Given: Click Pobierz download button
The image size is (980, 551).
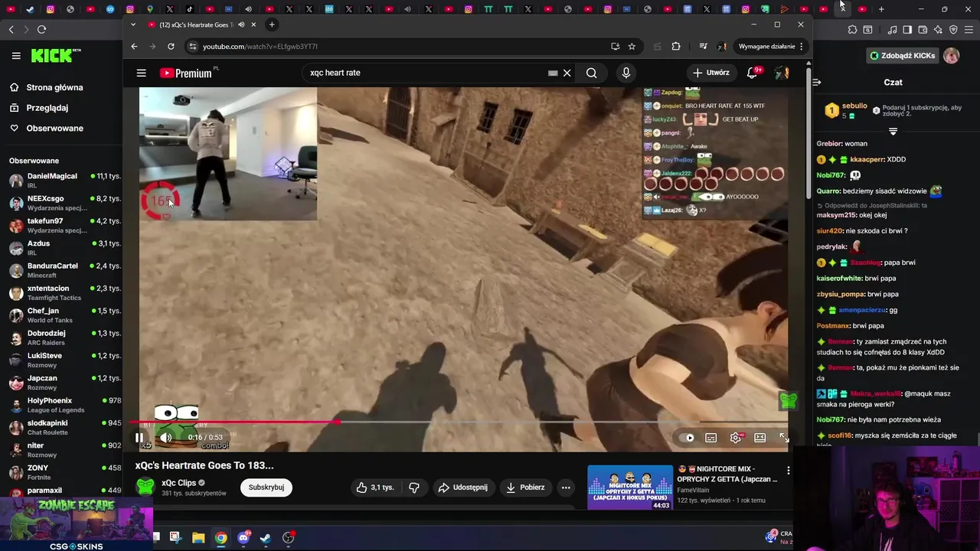Looking at the screenshot, I should [x=525, y=487].
